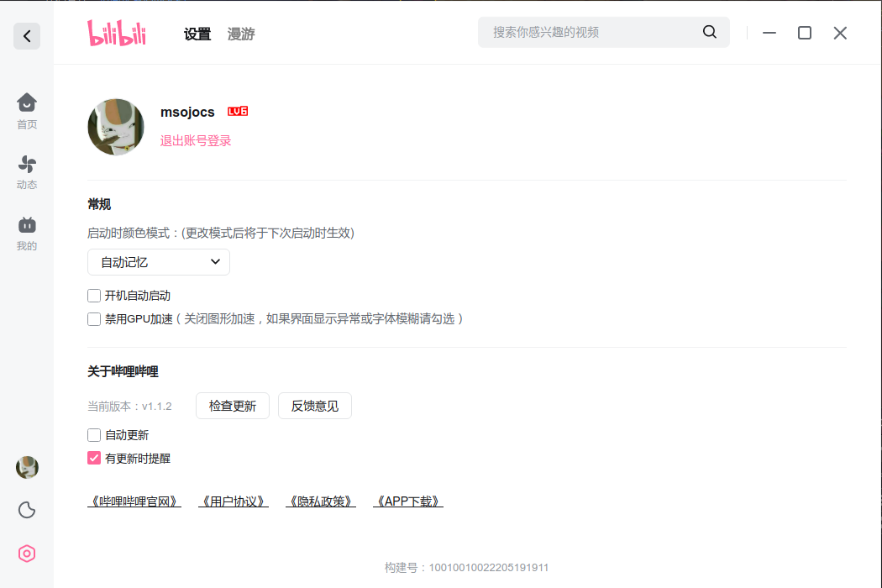
Task: Enable the 开机自动启动 checkbox
Action: pos(94,296)
